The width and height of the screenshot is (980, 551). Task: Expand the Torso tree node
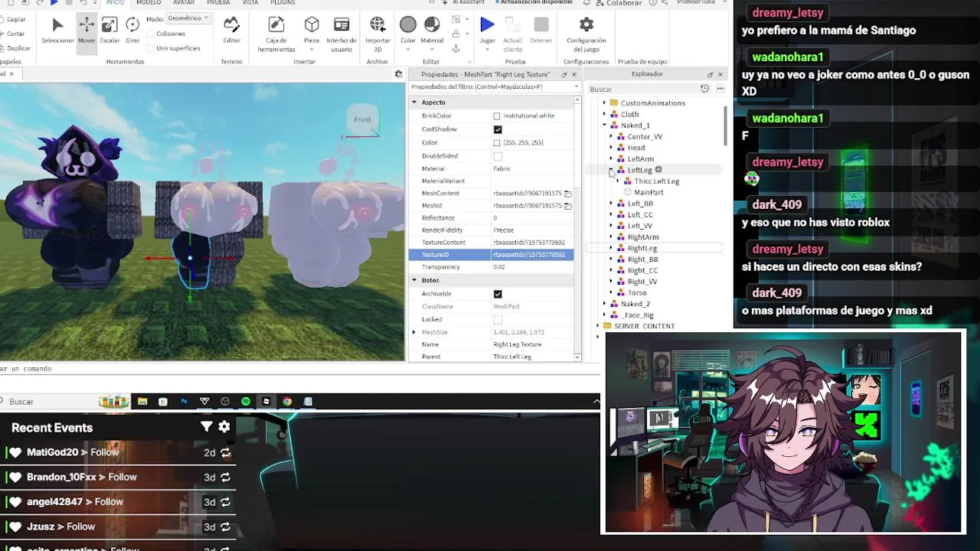[611, 293]
